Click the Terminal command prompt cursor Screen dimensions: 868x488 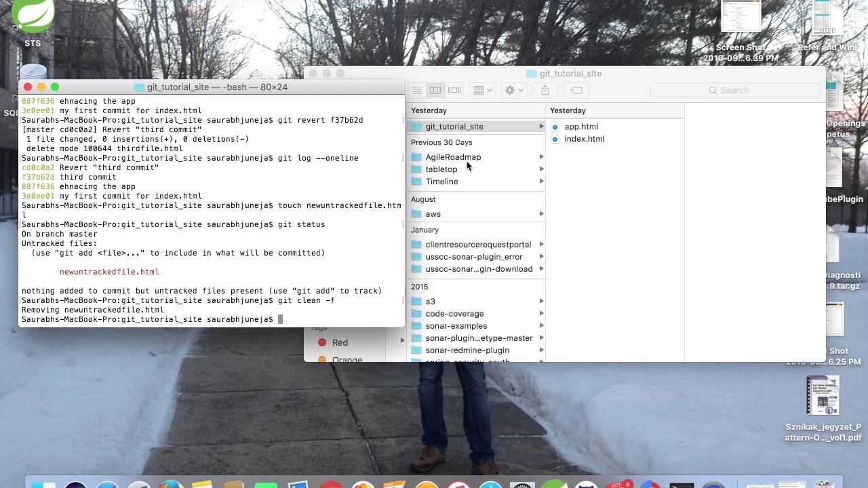coord(280,319)
